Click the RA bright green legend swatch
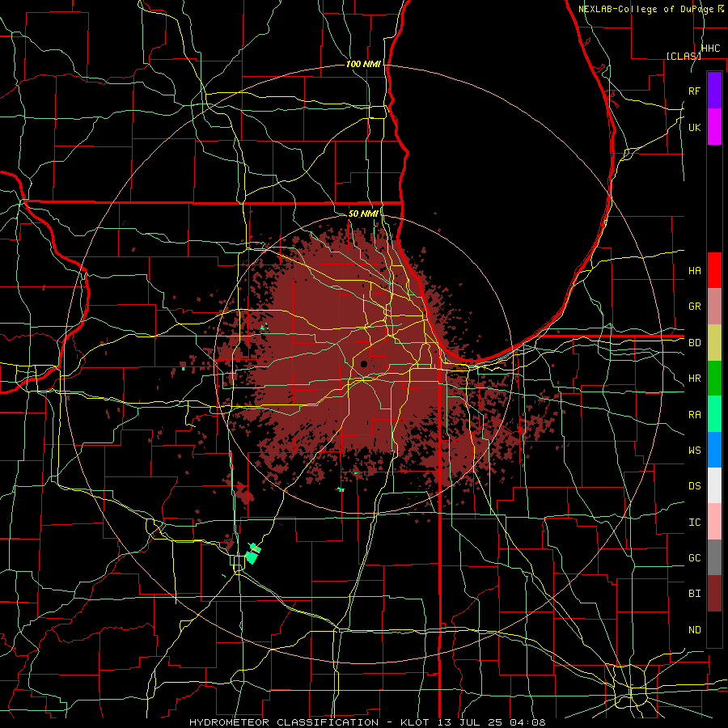The width and height of the screenshot is (728, 728). pyautogui.click(x=714, y=414)
